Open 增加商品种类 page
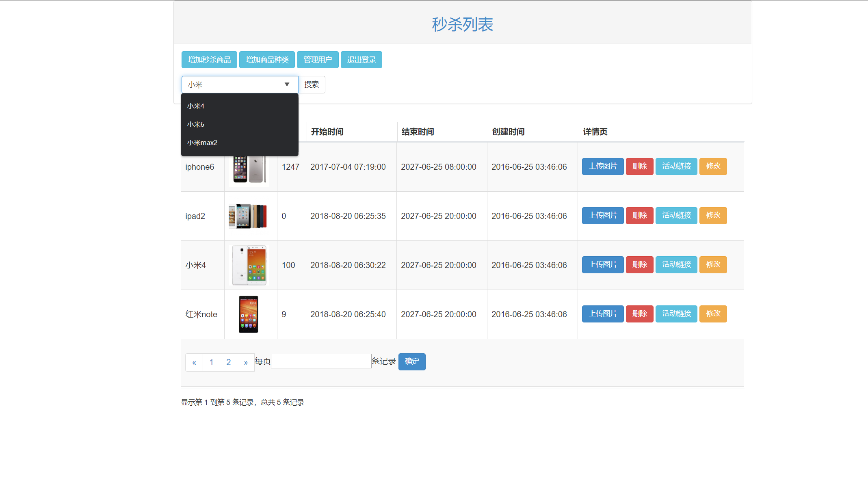Image resolution: width=868 pixels, height=478 pixels. point(267,60)
